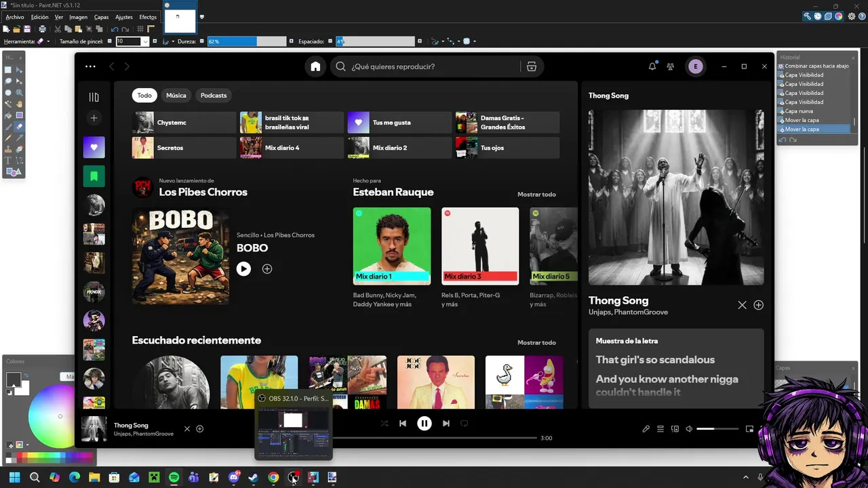The width and height of the screenshot is (868, 488).
Task: Toggle shuffle in Spotify player
Action: 384,424
